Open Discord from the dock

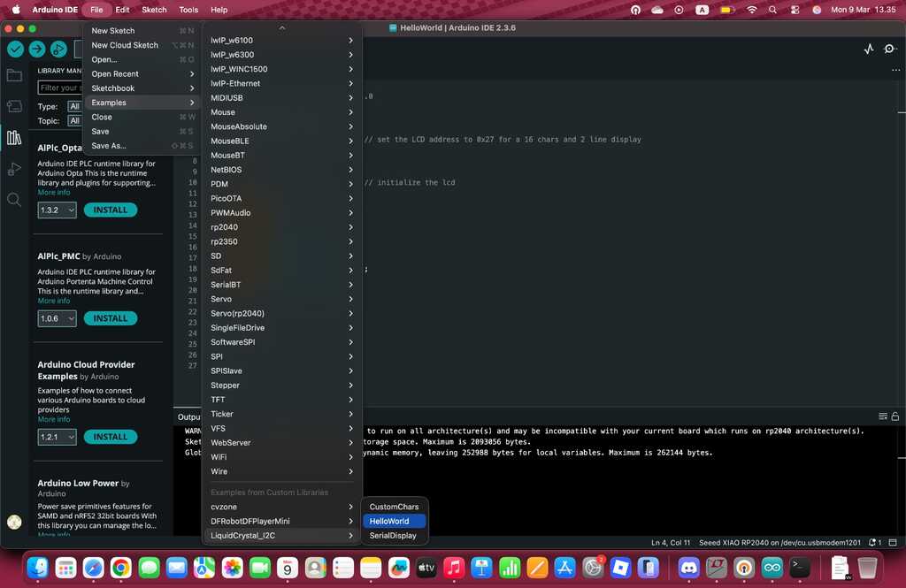(x=688, y=569)
